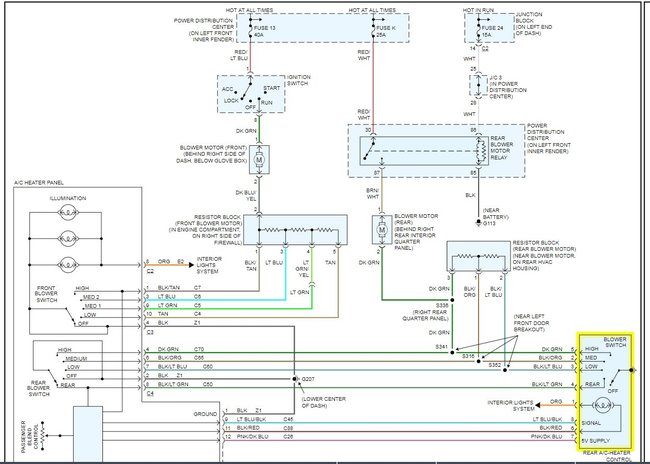Image resolution: width=650 pixels, height=464 pixels.
Task: Click the RESISTOR BLOCK (REAR BLOWER MOTOR) label
Action: [544, 246]
